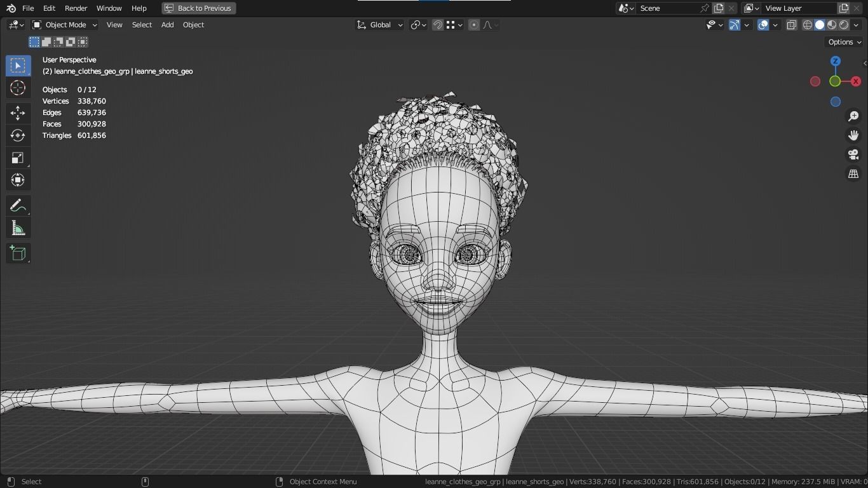Open the viewport Select menu

tap(142, 25)
